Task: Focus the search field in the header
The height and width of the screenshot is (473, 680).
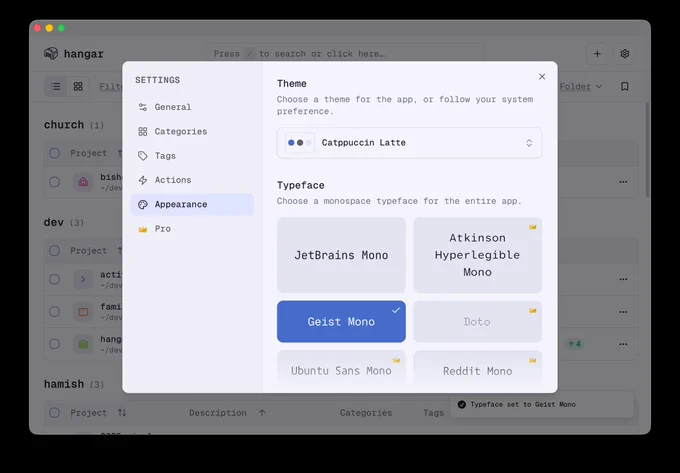Action: point(345,54)
